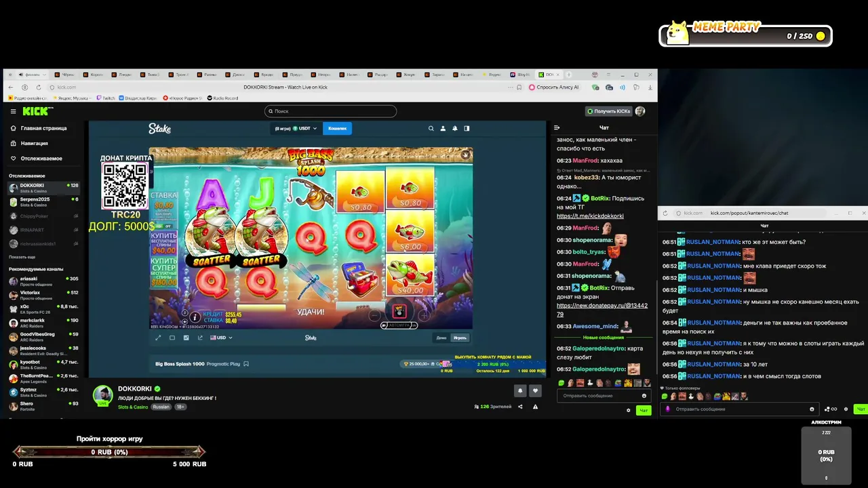Select Demo mode for the game
The width and height of the screenshot is (868, 488).
pos(441,338)
